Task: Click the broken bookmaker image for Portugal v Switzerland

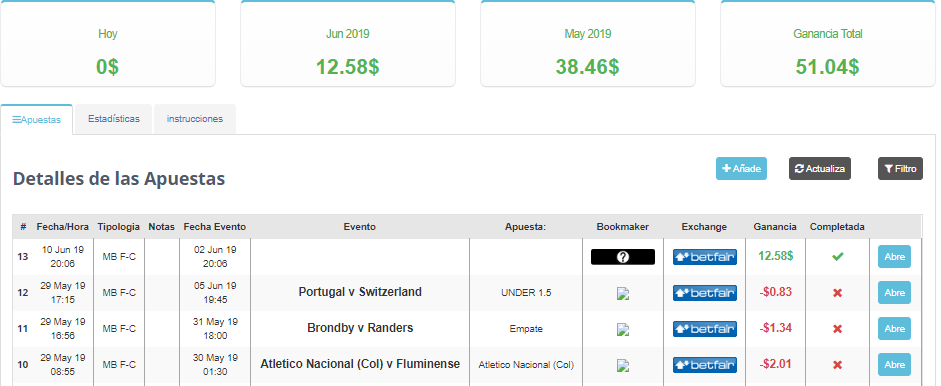Action: 623,294
